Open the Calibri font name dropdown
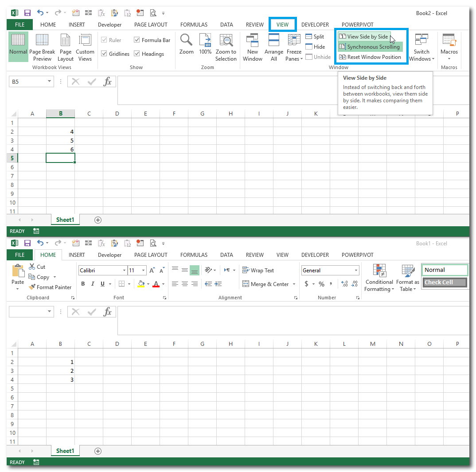Viewport: 476px width, 472px height. tap(124, 271)
